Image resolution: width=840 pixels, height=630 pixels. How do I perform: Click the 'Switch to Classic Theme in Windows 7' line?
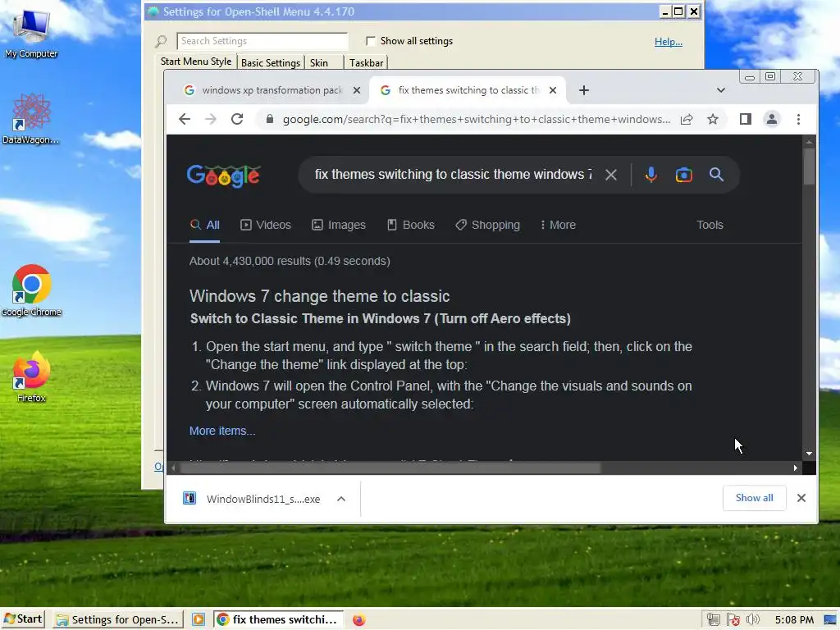[x=381, y=319]
